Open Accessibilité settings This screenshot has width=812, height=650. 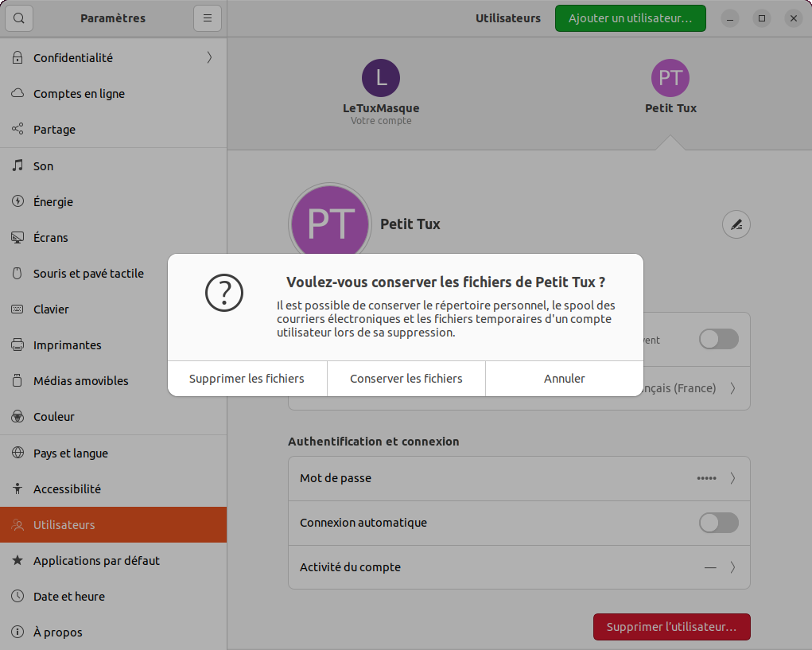[x=114, y=488]
